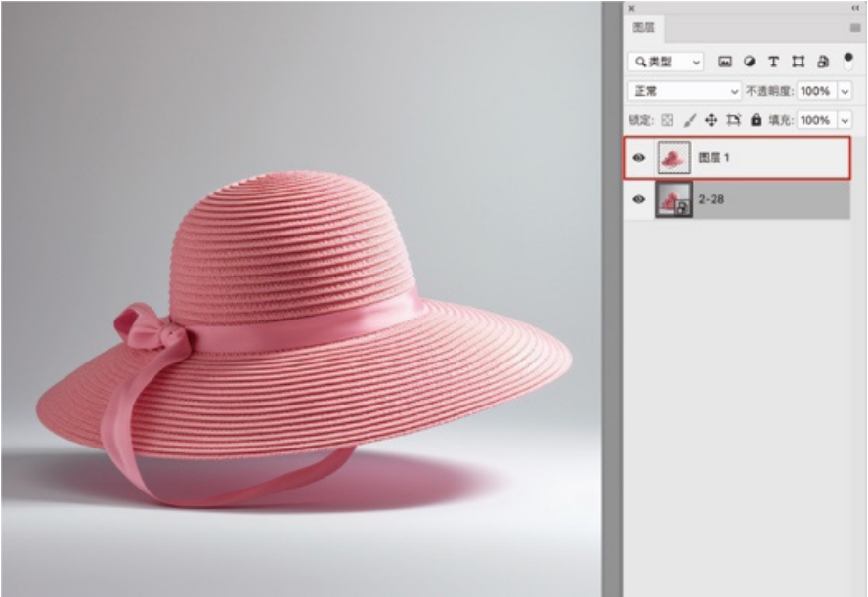This screenshot has width=868, height=597.
Task: Toggle the layer filtering switch
Action: coord(847,60)
